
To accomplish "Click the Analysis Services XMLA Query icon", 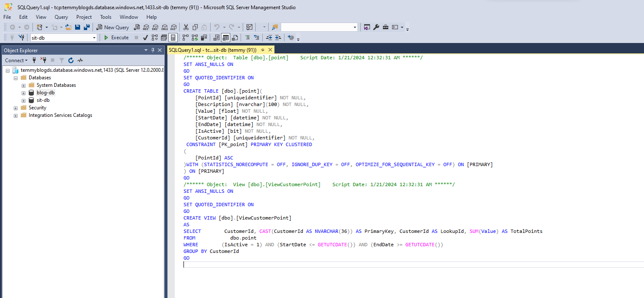I will click(x=164, y=27).
